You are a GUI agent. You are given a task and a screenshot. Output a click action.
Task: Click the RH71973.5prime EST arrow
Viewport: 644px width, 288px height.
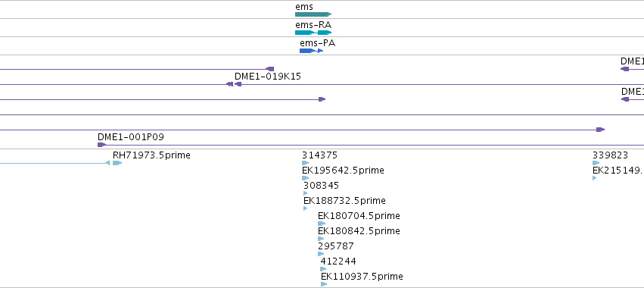[117, 163]
